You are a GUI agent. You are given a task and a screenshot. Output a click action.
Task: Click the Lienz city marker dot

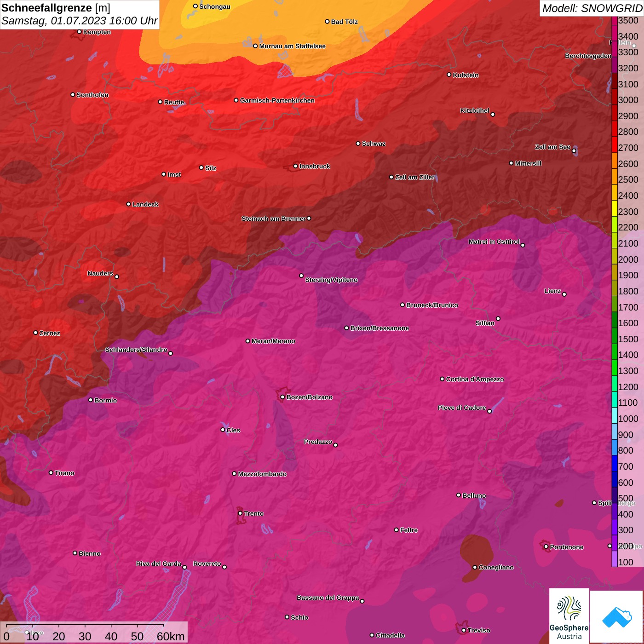point(564,294)
